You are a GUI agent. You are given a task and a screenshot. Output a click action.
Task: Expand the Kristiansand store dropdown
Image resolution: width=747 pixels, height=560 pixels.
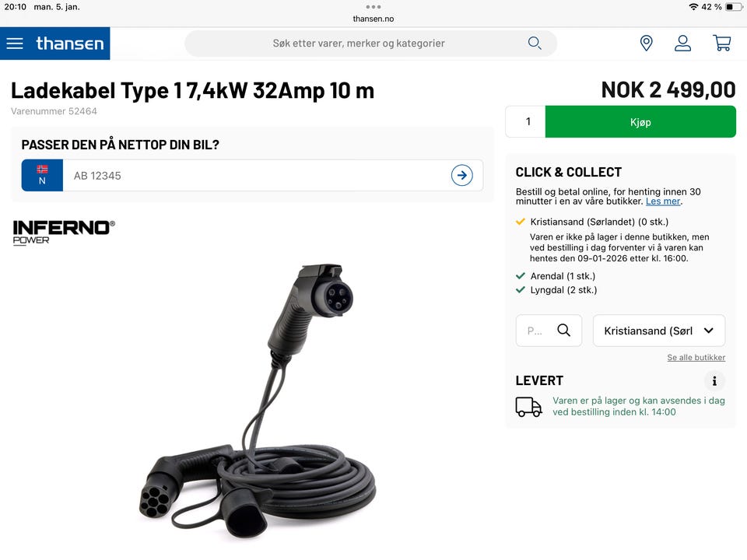659,331
